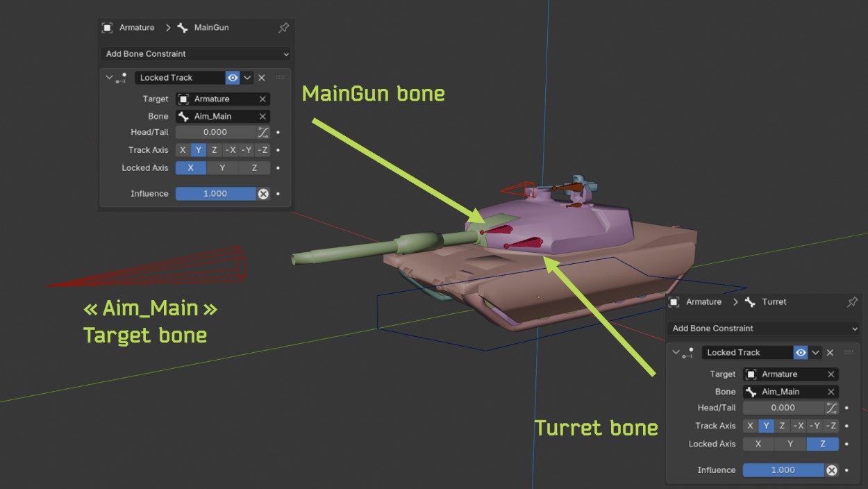Toggle visibility of MainGun Locked Track constraint
The image size is (868, 489).
tap(233, 78)
